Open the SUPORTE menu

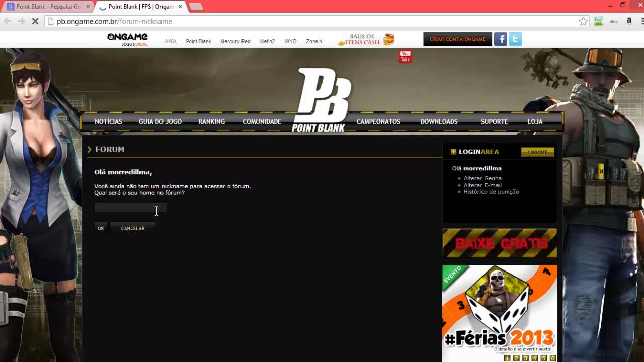coord(494,121)
